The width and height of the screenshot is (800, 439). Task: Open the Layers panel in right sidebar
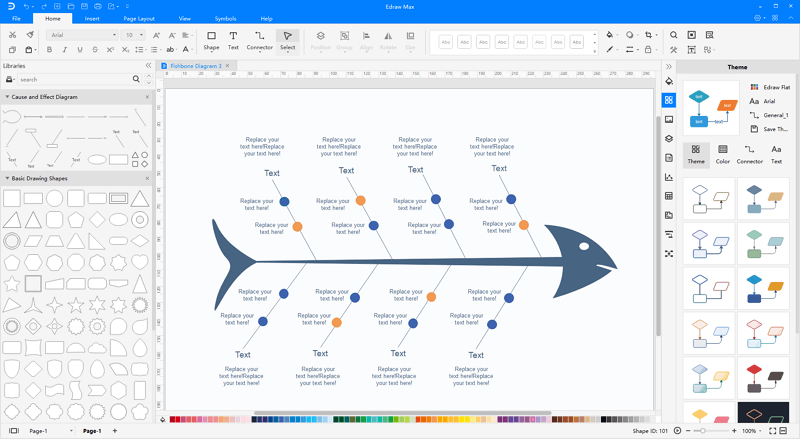click(669, 139)
